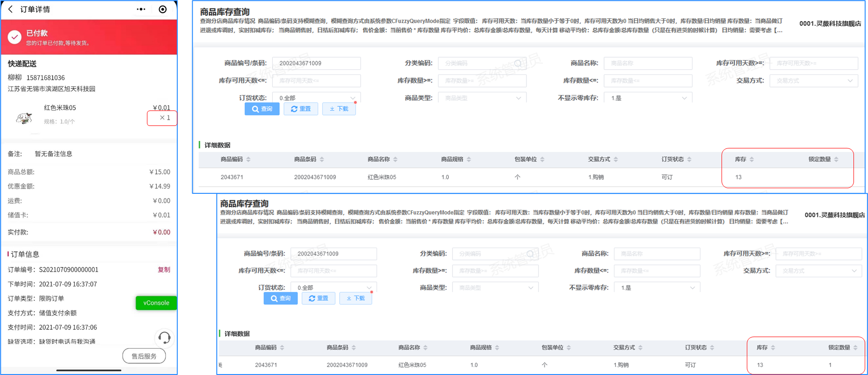Click the search icon in upper 分类编码 field
Image resolution: width=868 pixels, height=375 pixels.
click(x=518, y=64)
